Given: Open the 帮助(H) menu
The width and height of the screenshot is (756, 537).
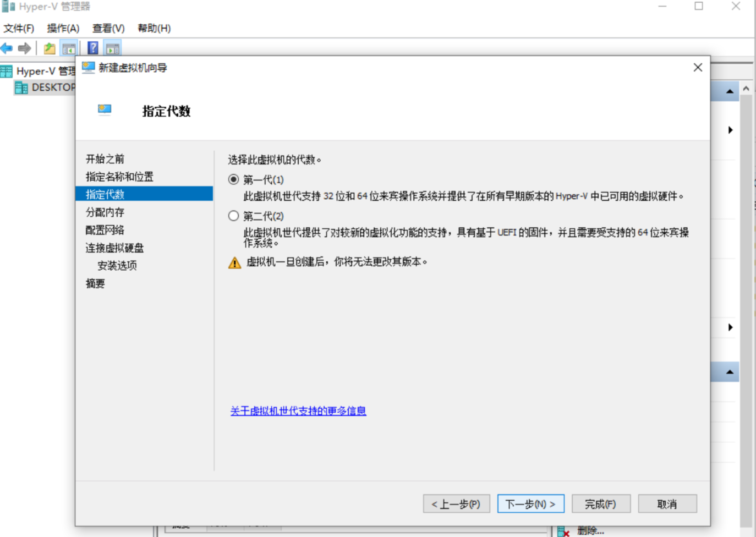Looking at the screenshot, I should click(154, 28).
